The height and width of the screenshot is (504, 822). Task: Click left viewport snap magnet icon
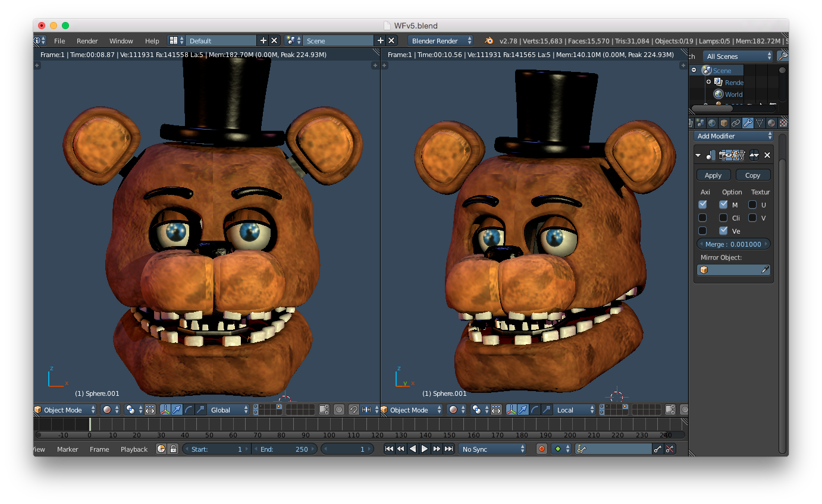point(354,409)
